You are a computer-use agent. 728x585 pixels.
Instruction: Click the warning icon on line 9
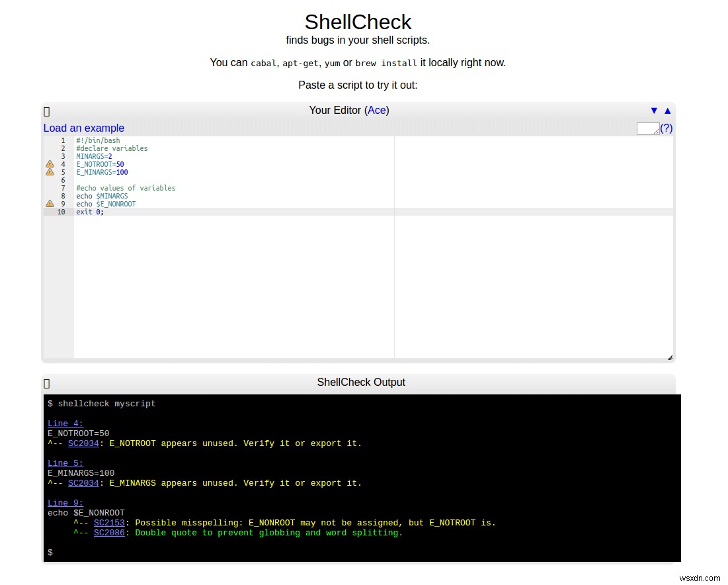(50, 204)
